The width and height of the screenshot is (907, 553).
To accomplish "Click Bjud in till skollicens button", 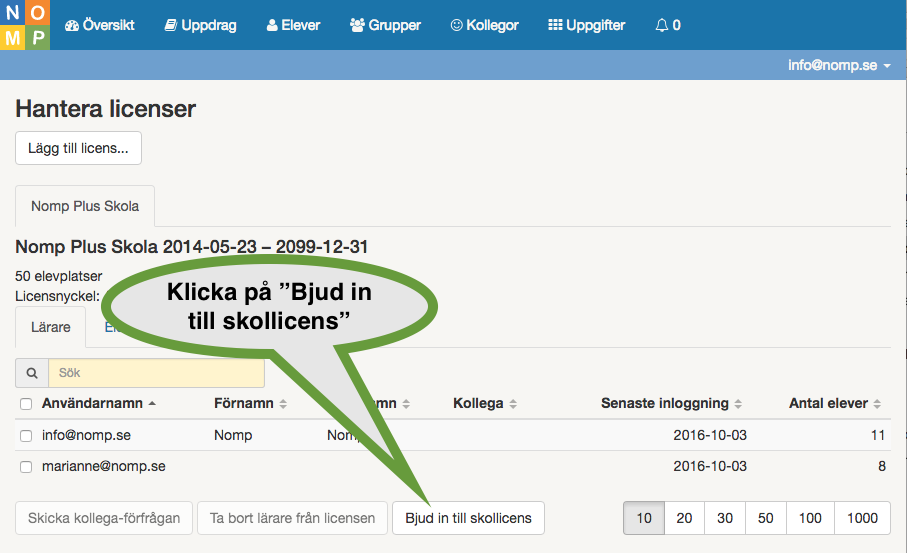I will 468,518.
